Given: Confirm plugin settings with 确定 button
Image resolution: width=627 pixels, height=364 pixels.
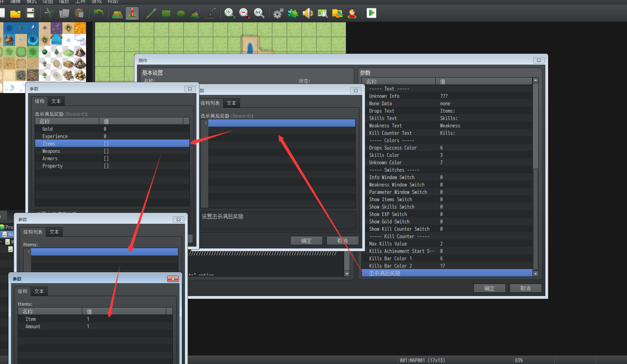Looking at the screenshot, I should point(489,288).
